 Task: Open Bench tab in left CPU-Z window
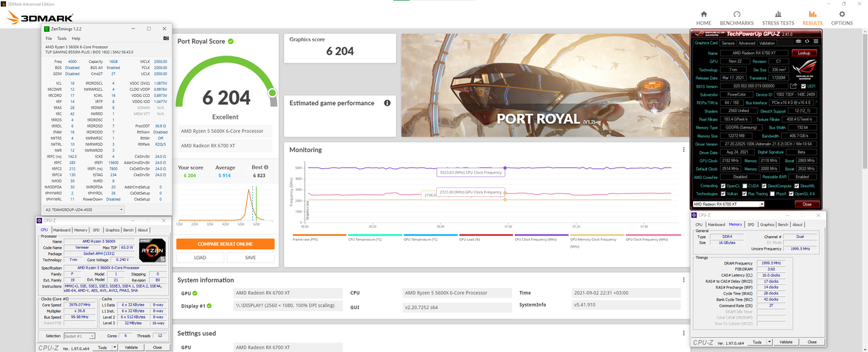coord(129,230)
